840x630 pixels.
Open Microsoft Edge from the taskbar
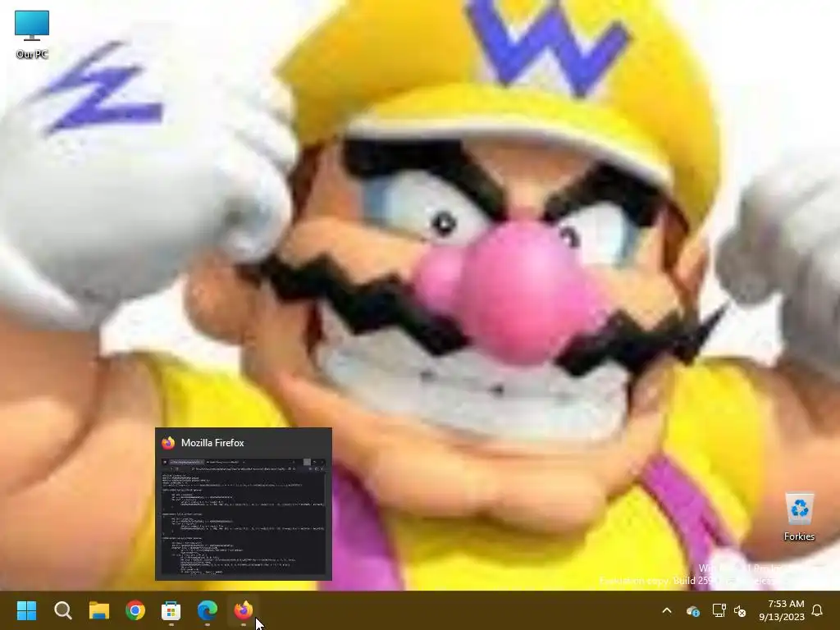point(208,610)
